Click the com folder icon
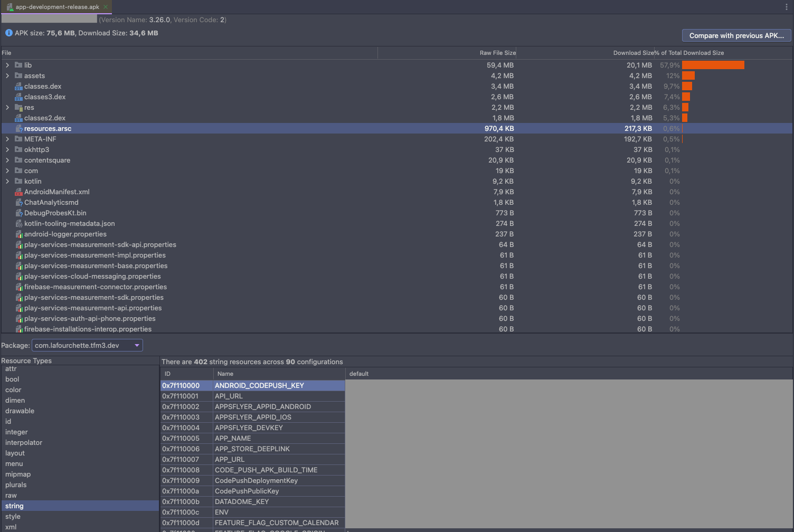794x532 pixels. pos(18,170)
